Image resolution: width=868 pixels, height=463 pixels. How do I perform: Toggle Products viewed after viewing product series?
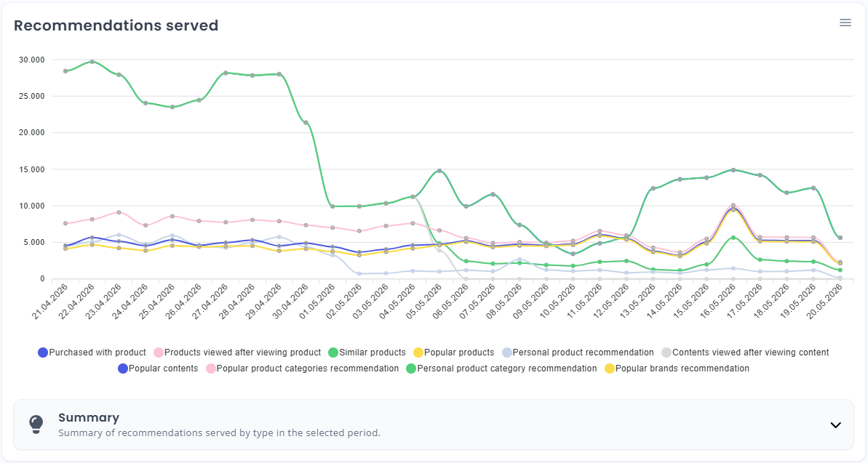click(237, 353)
